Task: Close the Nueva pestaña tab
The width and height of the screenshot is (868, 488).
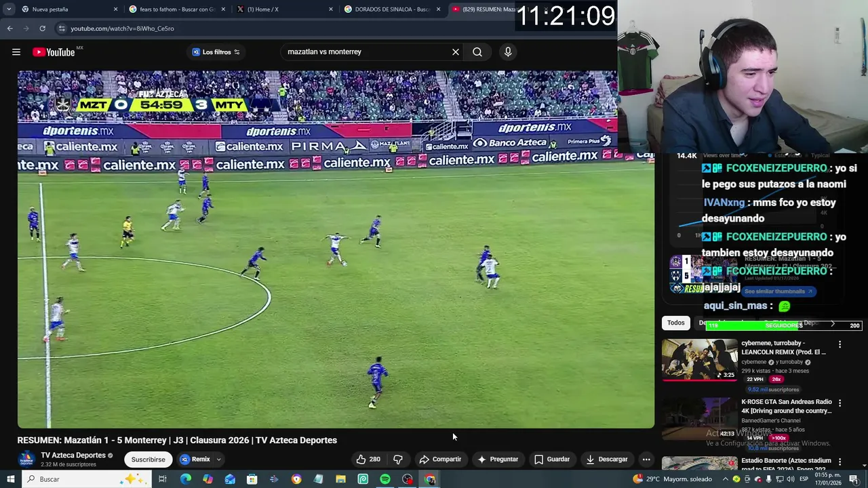Action: (115, 9)
